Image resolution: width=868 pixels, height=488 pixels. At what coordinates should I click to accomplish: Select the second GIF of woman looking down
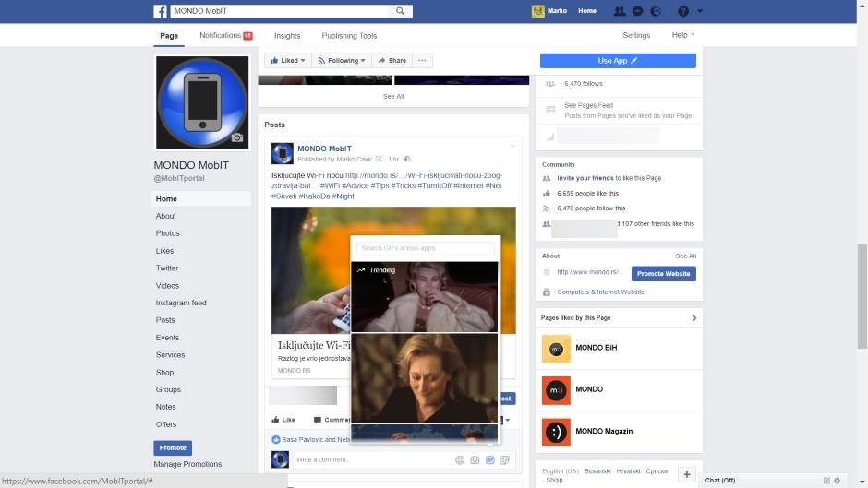click(x=425, y=378)
